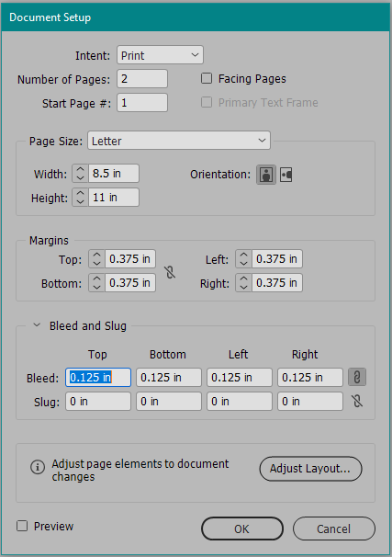Link slug values chain icon
Image resolution: width=392 pixels, height=557 pixels.
(x=357, y=401)
